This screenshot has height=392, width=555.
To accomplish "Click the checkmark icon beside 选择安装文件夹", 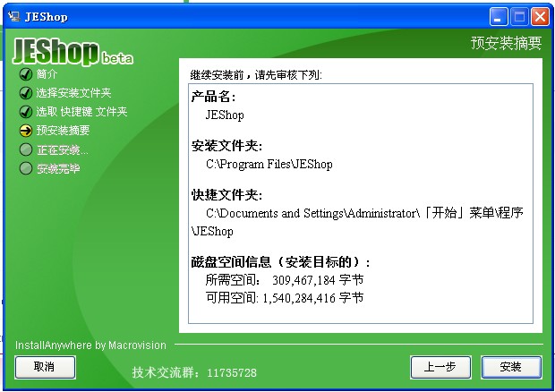I will click(26, 93).
